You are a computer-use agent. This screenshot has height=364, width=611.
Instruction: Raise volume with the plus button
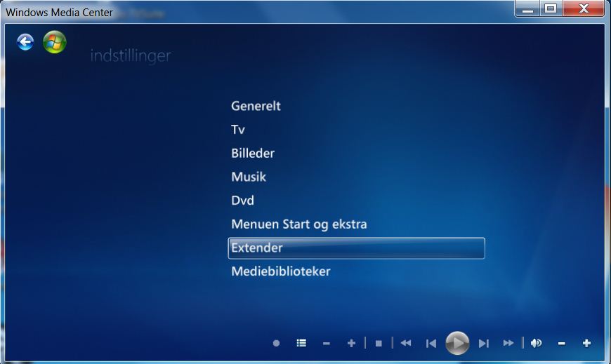coord(586,343)
